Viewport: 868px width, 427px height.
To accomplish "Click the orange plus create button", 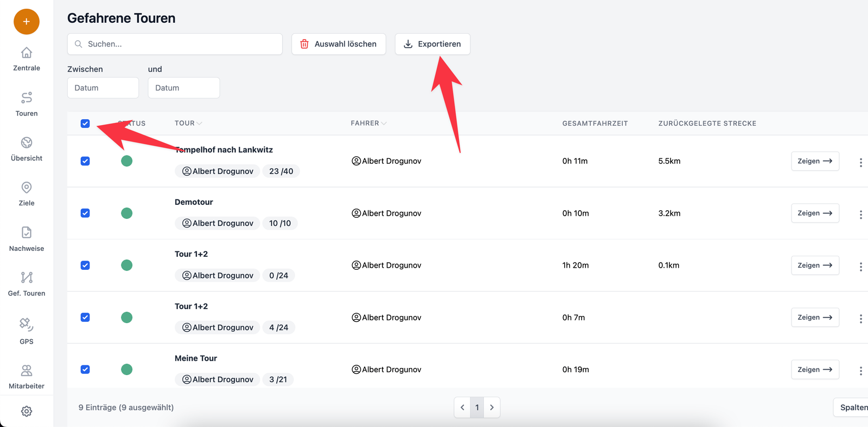I will coord(27,22).
